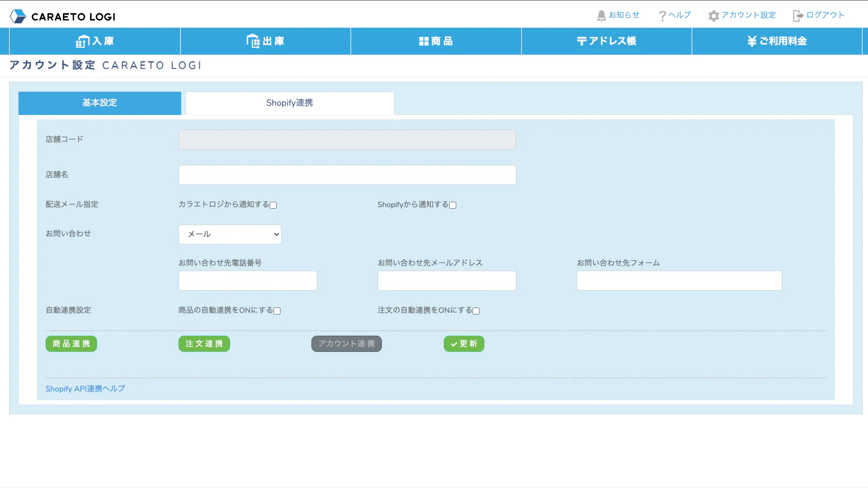Screen dimensions: 868x488
Task: Click the アドレス帳 postal mark icon
Action: point(582,41)
